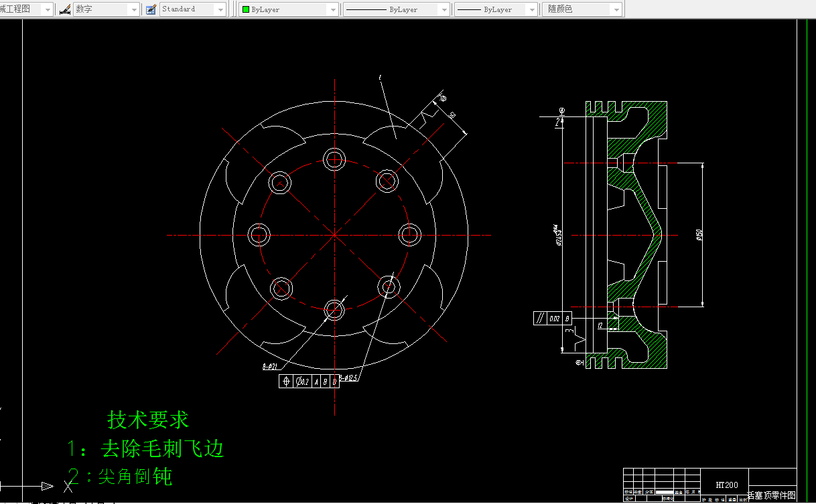816x504 pixels.
Task: Select the 50 dimension text near the slot
Action: coord(452,115)
